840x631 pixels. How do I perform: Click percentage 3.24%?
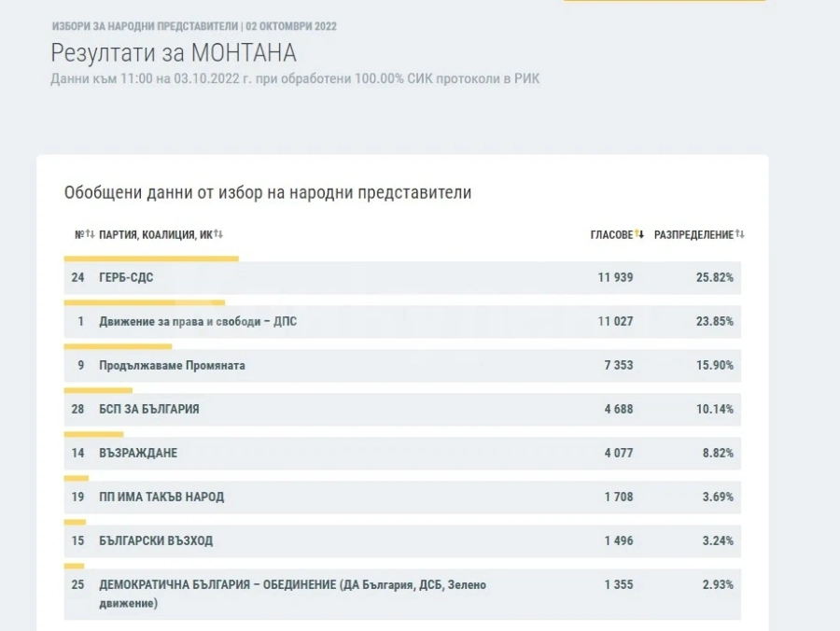click(718, 541)
